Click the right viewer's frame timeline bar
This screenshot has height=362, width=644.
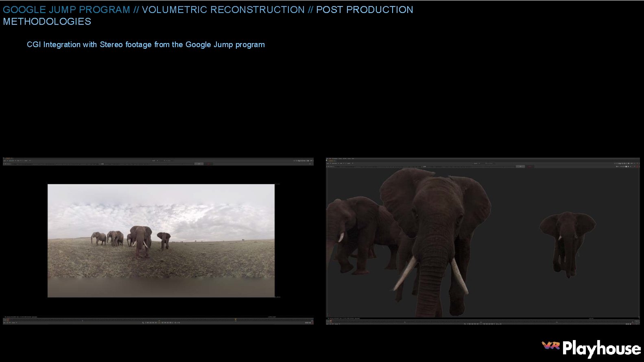(x=482, y=321)
